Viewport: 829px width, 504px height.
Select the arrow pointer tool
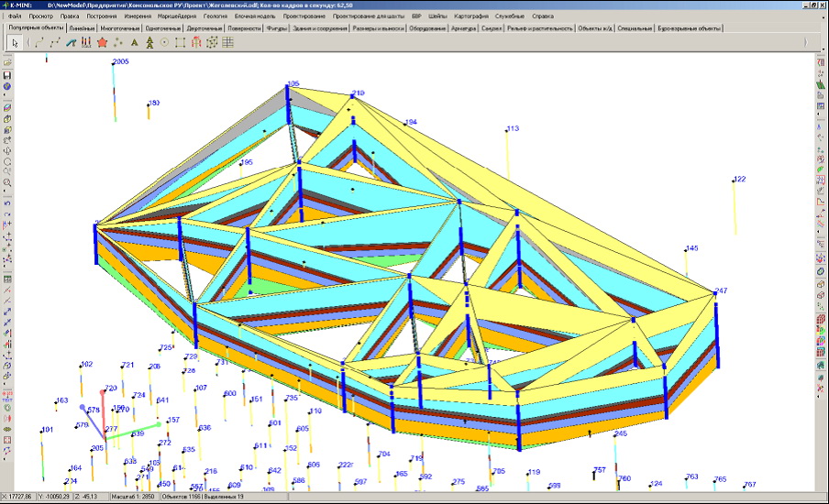pos(14,42)
